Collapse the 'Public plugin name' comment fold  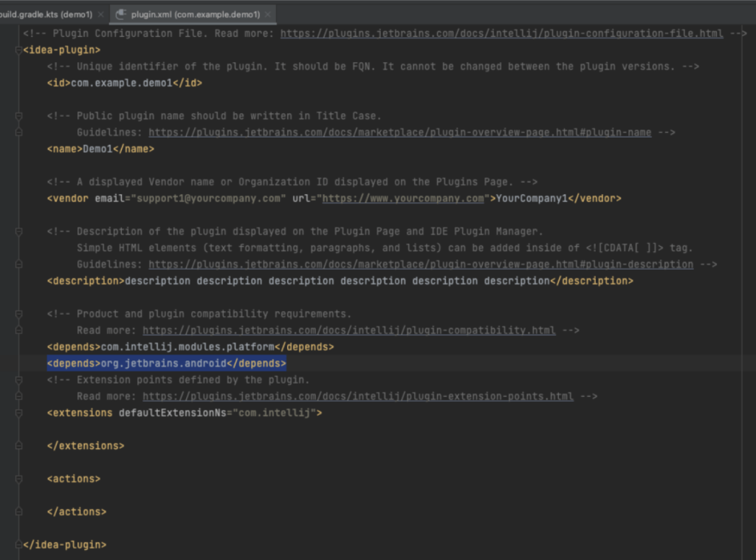point(18,116)
